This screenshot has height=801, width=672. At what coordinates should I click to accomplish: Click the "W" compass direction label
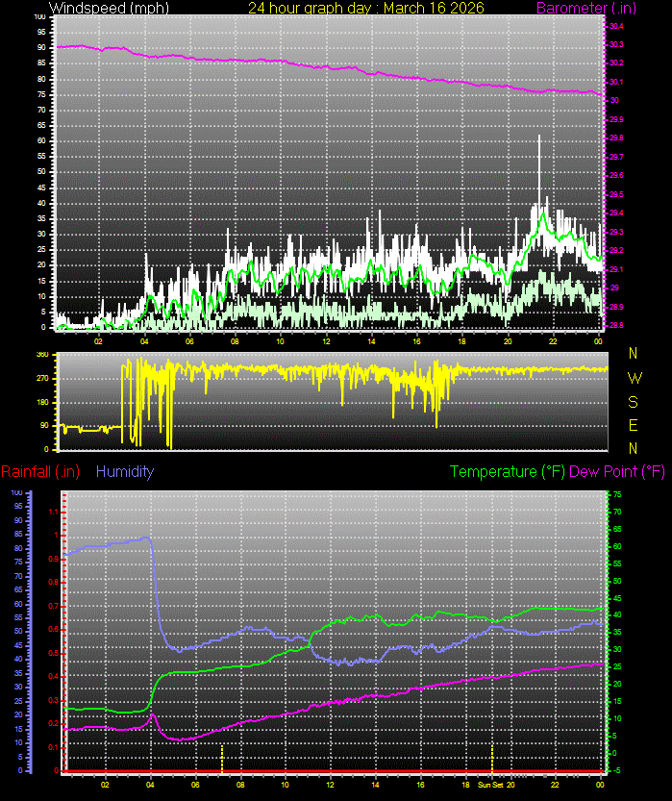pyautogui.click(x=634, y=378)
